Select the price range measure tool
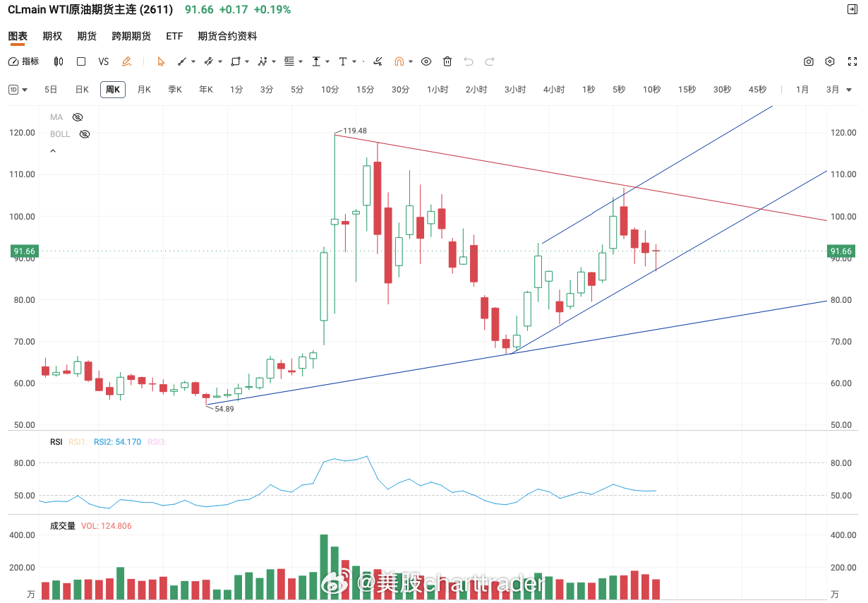This screenshot has height=603, width=868. tap(317, 61)
